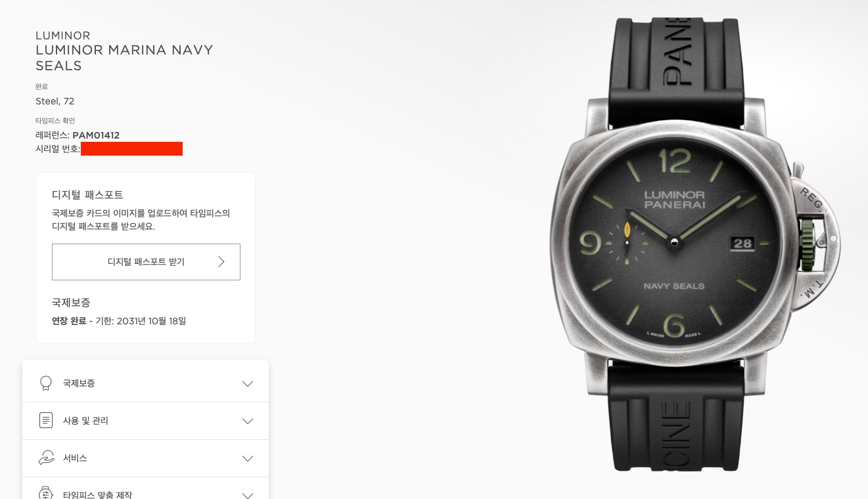Click the 서비스 hand icon
The image size is (868, 499).
46,458
